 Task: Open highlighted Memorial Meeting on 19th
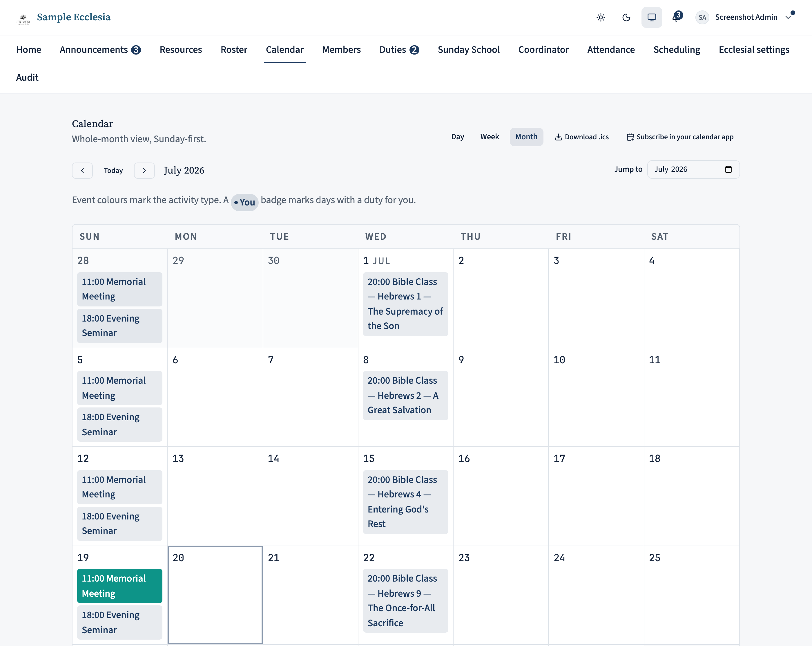[119, 586]
